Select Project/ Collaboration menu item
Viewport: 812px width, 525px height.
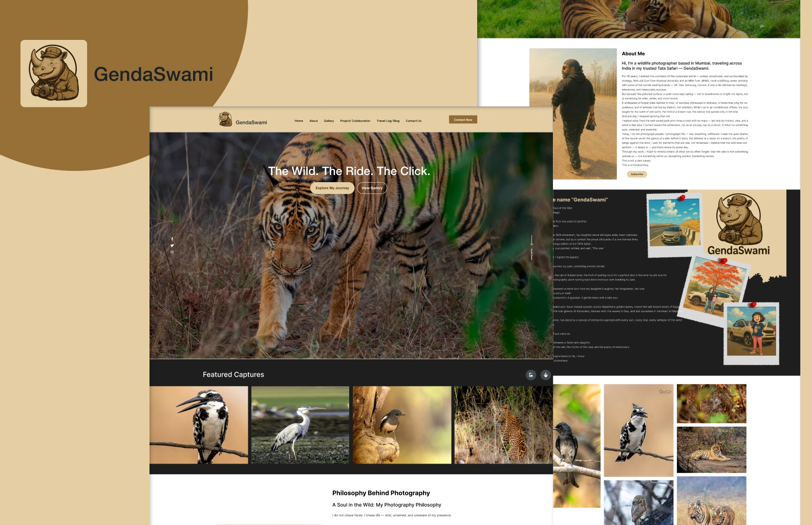pos(355,121)
